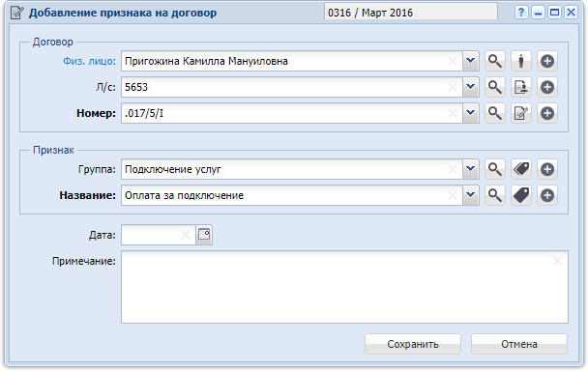The image size is (588, 371).
Task: Click the period field 0316 / Март 2016
Action: pos(411,13)
